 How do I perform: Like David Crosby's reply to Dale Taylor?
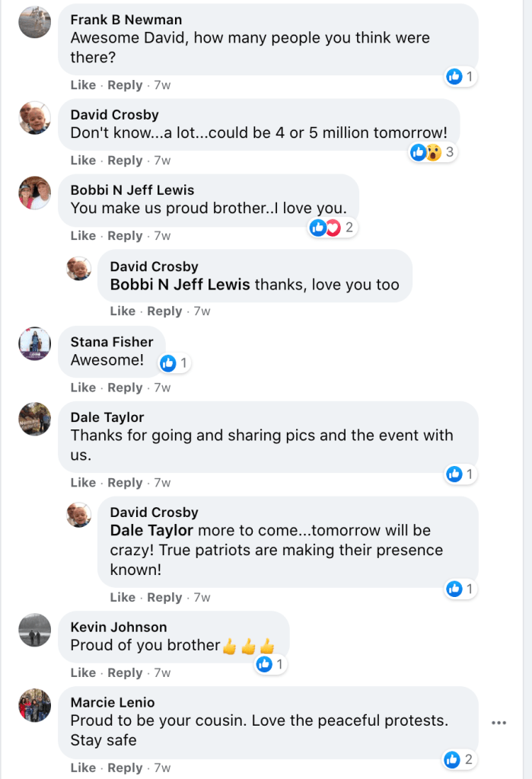[123, 598]
